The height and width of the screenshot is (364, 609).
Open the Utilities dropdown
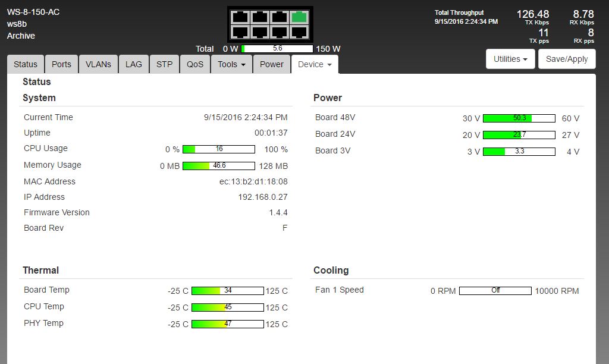(x=511, y=59)
